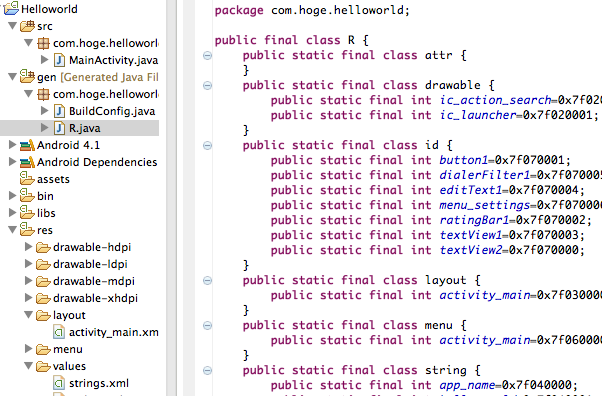Select BuildConfig.java in the tree

pyautogui.click(x=112, y=111)
